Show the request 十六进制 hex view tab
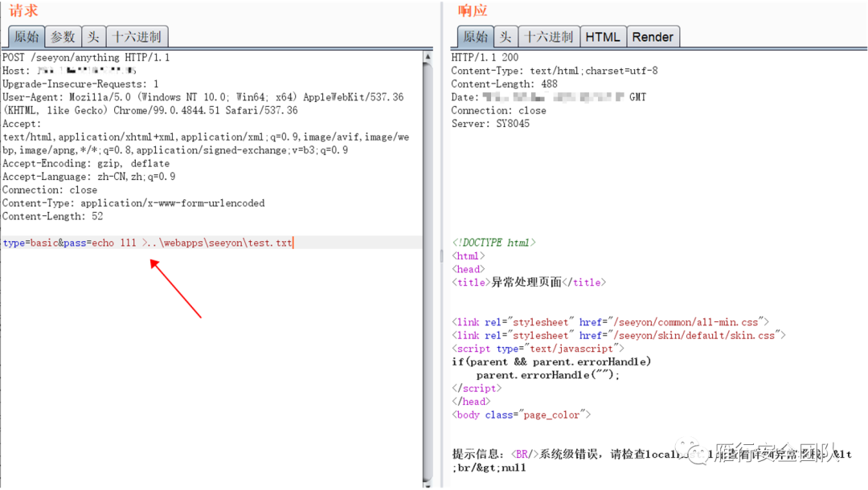The height and width of the screenshot is (490, 868). (137, 37)
